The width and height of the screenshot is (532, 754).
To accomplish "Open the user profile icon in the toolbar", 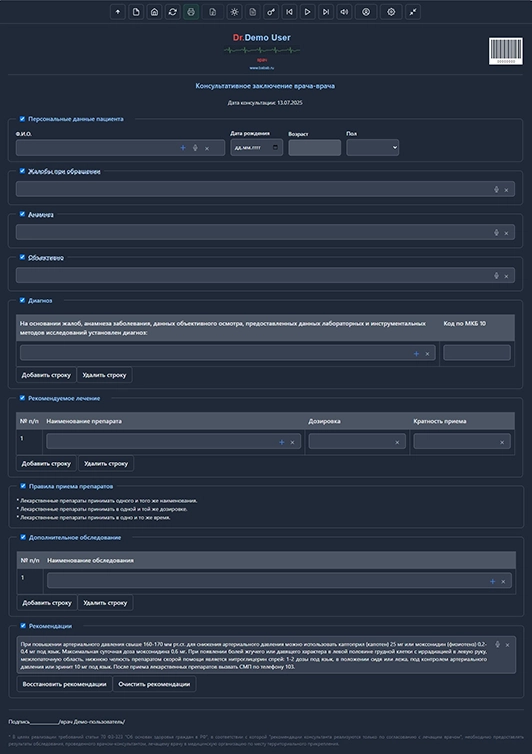I will pyautogui.click(x=366, y=12).
